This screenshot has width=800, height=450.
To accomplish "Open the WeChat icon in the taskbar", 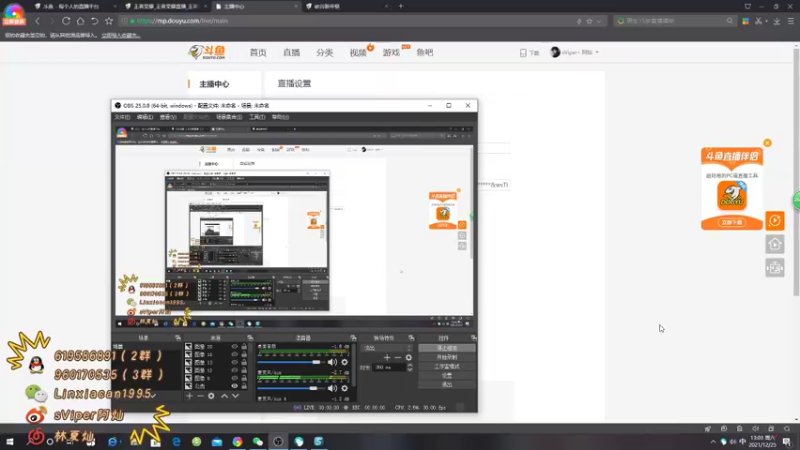I will click(258, 441).
